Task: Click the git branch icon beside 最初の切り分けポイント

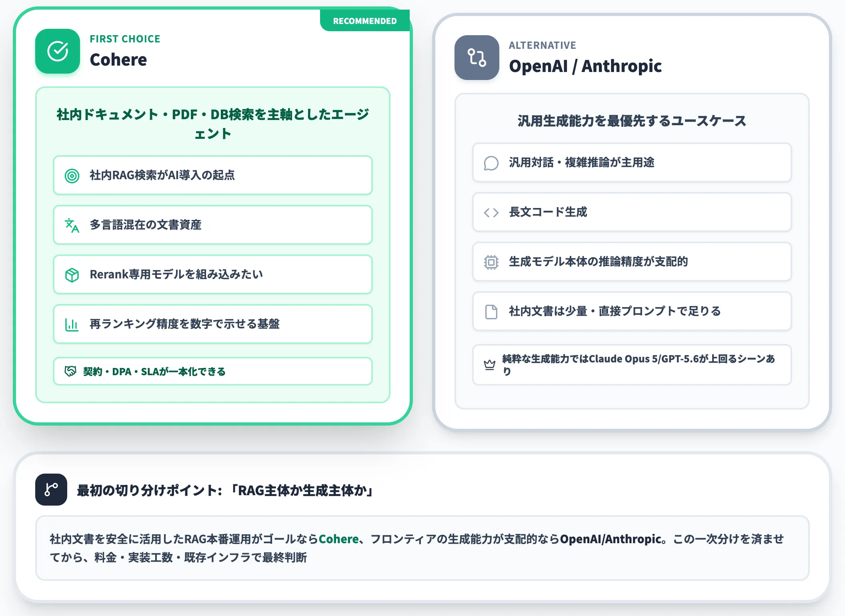Action: click(x=51, y=490)
